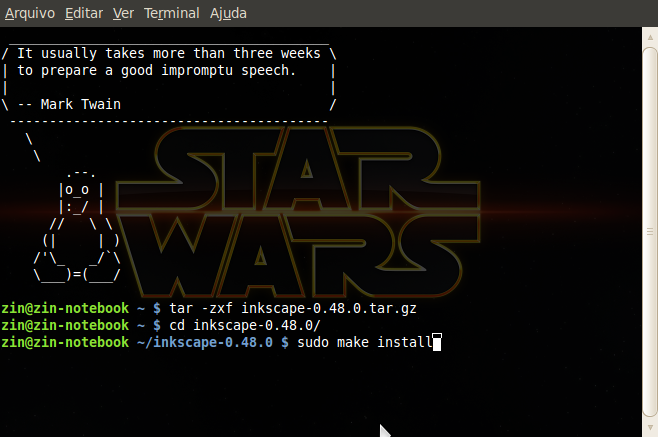Click the vertical scrollbar thumb
The height and width of the screenshot is (437, 658).
tap(650, 232)
